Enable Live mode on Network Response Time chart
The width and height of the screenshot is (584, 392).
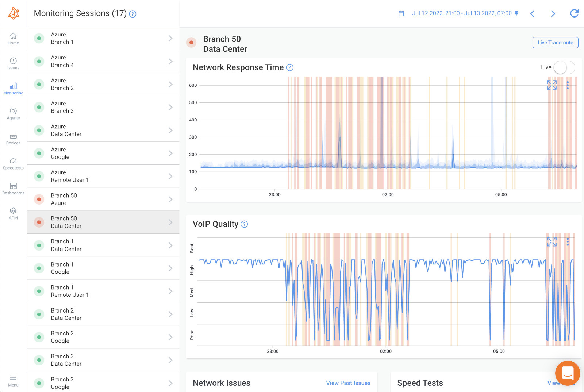(x=564, y=67)
